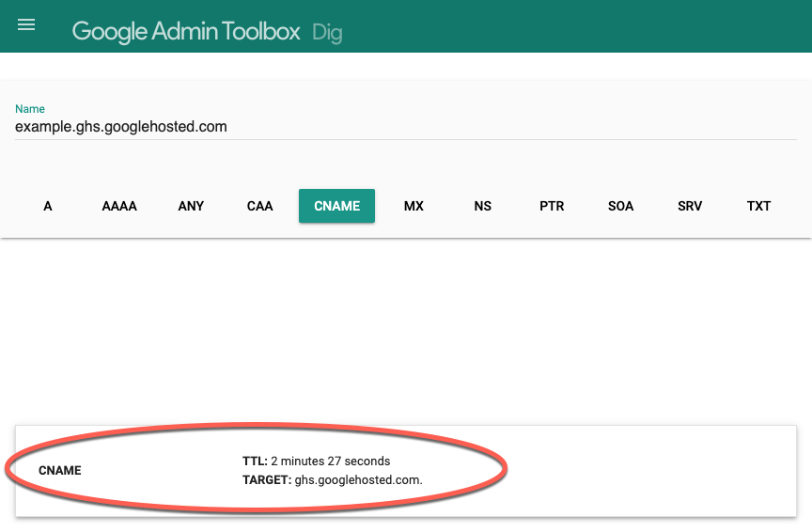This screenshot has height=532, width=812.
Task: Click the CNAME label in results
Action: [60, 470]
